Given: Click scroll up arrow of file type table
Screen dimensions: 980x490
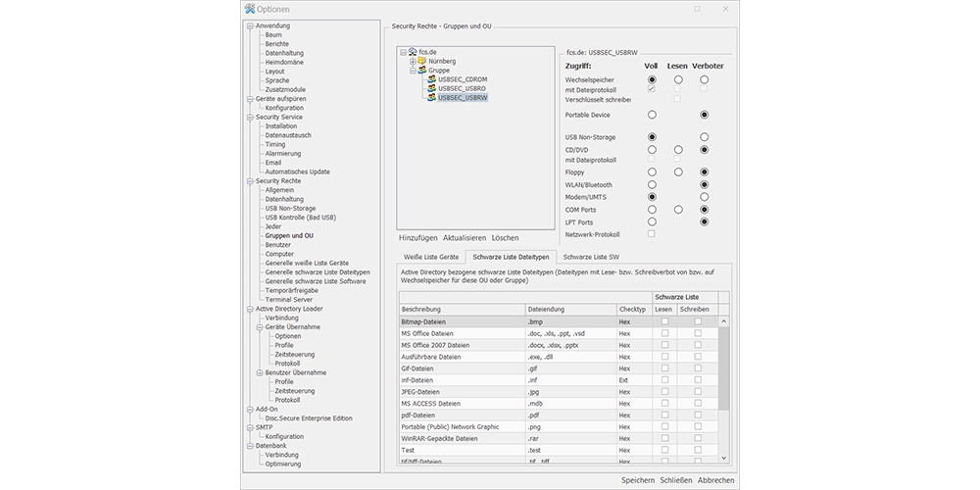Looking at the screenshot, I should pyautogui.click(x=724, y=321).
